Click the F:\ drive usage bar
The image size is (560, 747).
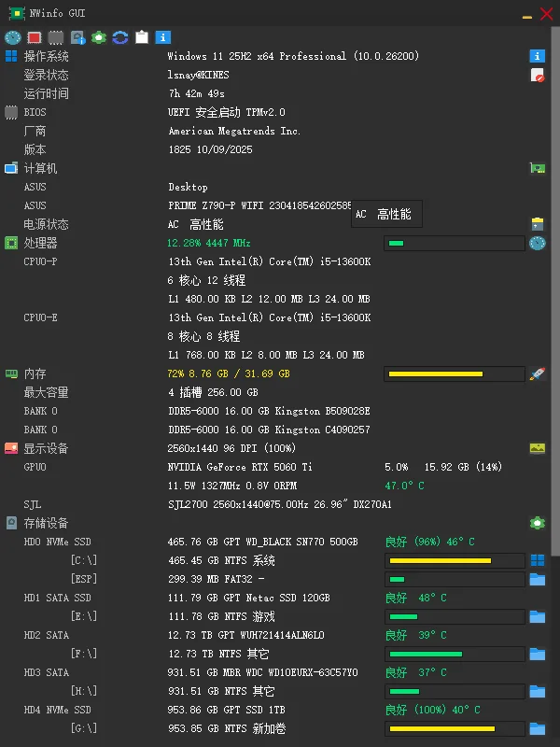pos(455,654)
